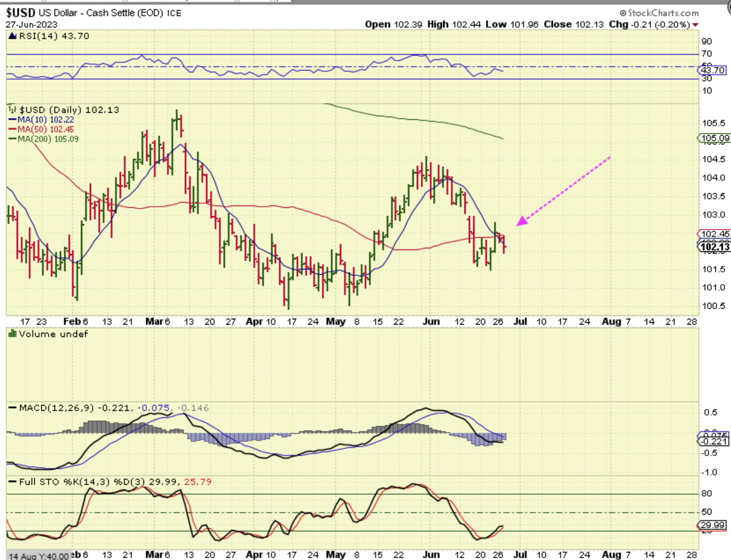This screenshot has width=731, height=560.
Task: Click the blue MA(10) legend line marker
Action: [x=12, y=120]
